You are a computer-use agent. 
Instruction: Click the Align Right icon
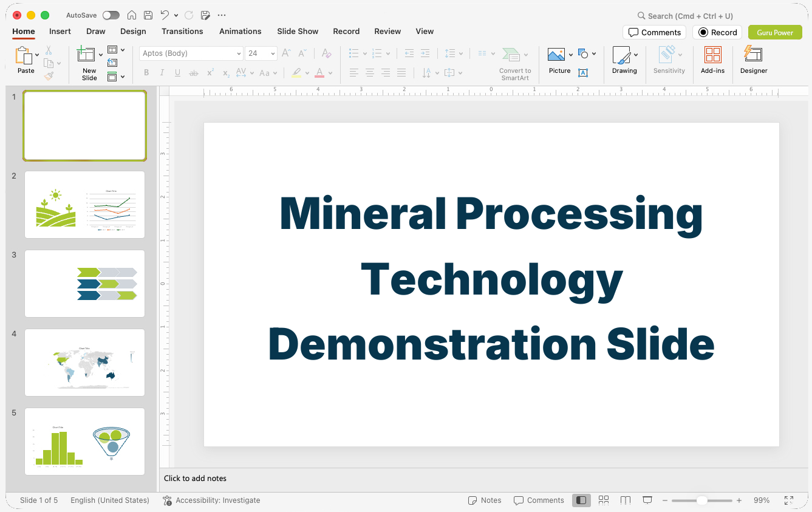click(x=386, y=73)
